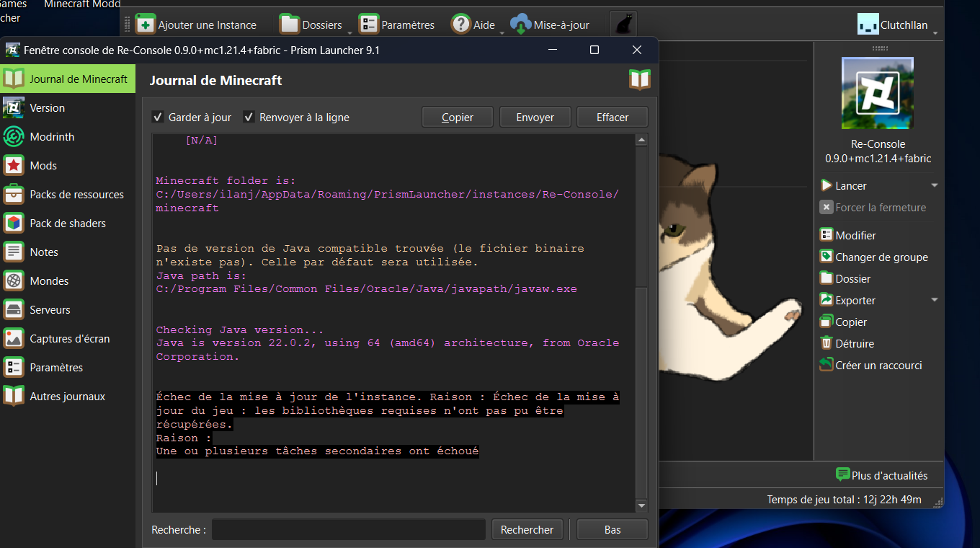Click the 'Temps de jeu total' status text

click(x=844, y=499)
